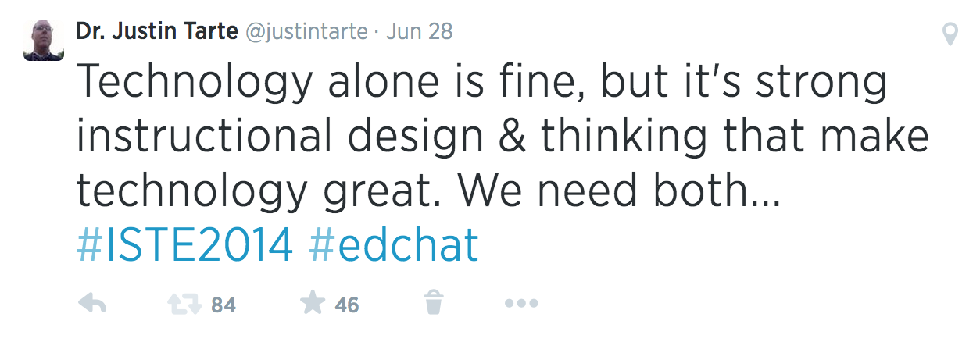View the 46 favorites count

click(x=346, y=305)
